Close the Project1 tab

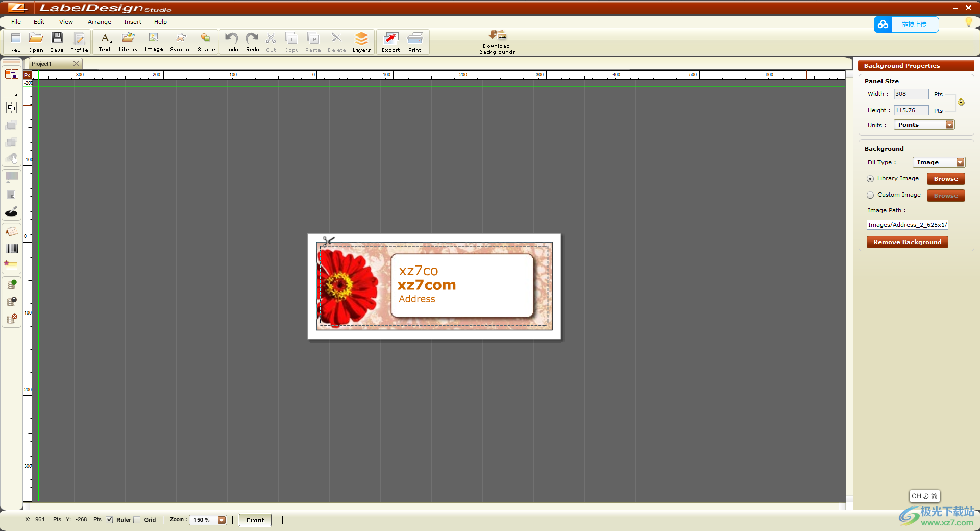pos(76,63)
